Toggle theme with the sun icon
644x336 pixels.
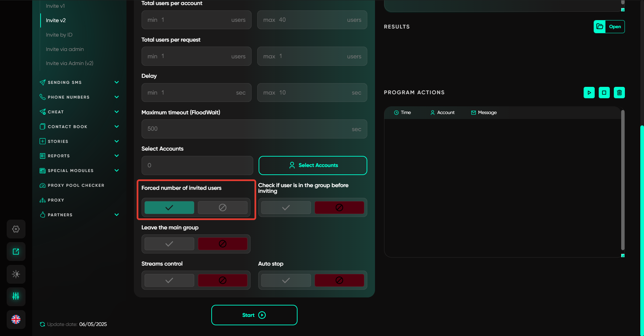[x=16, y=274]
